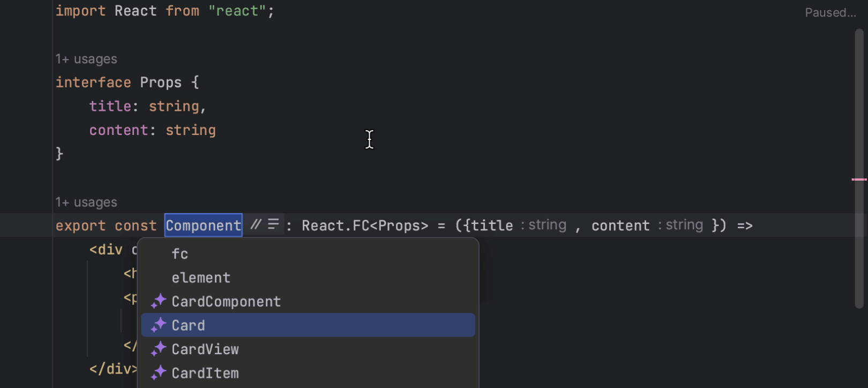
Task: Pick the CardItem suggestion
Action: coord(205,373)
